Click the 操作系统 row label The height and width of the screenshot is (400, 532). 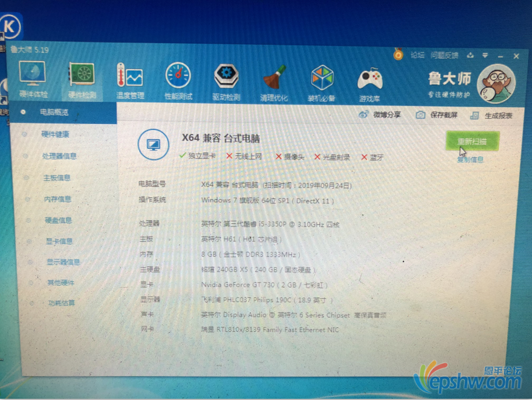coord(152,200)
